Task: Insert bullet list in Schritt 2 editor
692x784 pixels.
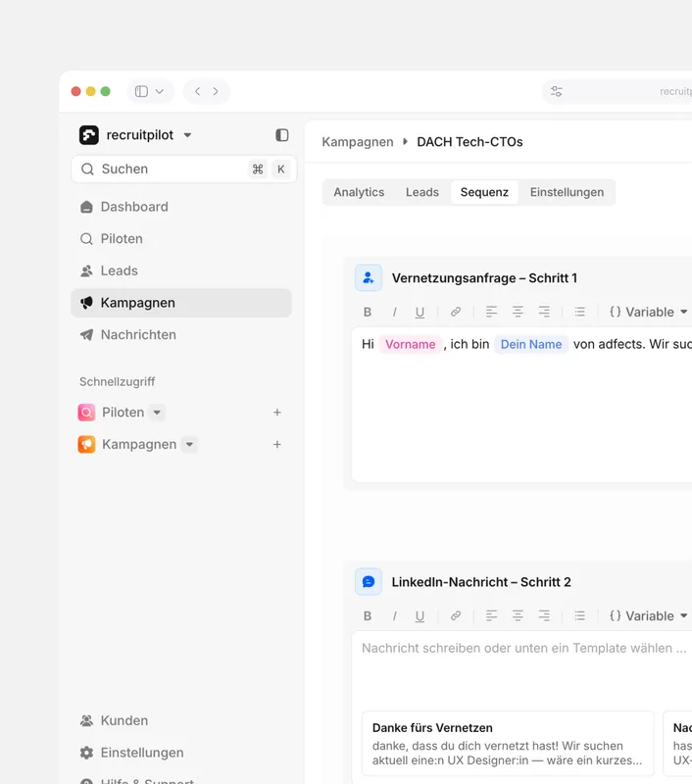Action: tap(579, 616)
